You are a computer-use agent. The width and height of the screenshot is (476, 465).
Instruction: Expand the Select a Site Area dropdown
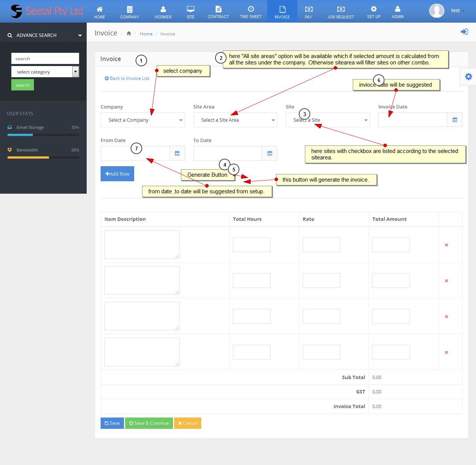235,120
